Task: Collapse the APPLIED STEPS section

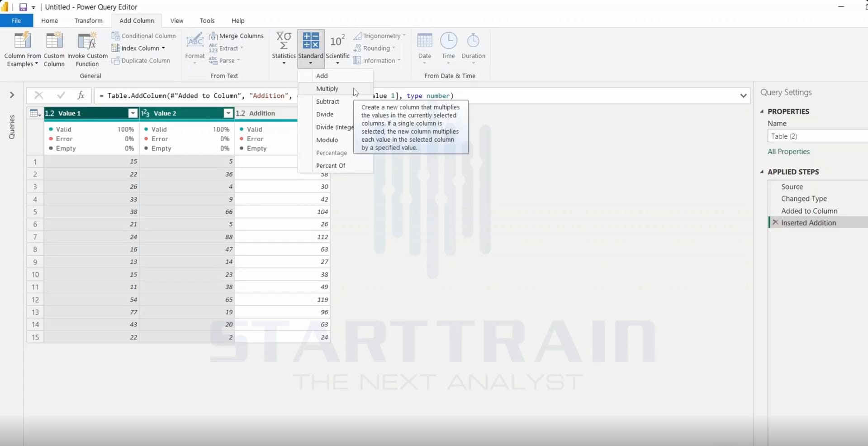Action: point(762,172)
